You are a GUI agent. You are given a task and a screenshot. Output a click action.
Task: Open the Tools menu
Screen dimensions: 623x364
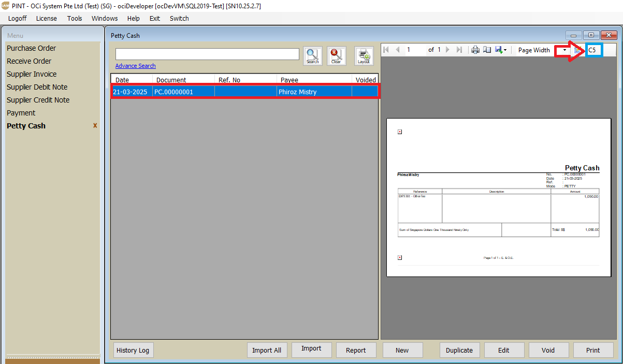point(75,18)
